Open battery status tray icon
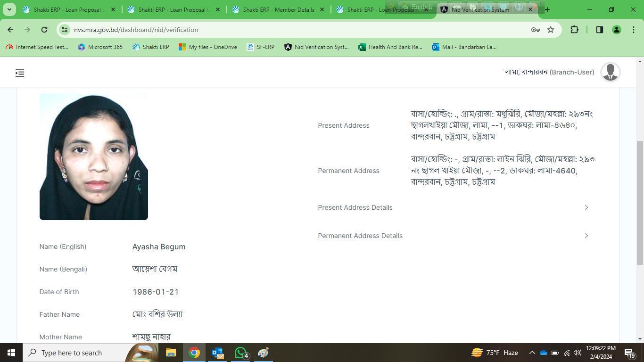The width and height of the screenshot is (644, 362). 555,353
